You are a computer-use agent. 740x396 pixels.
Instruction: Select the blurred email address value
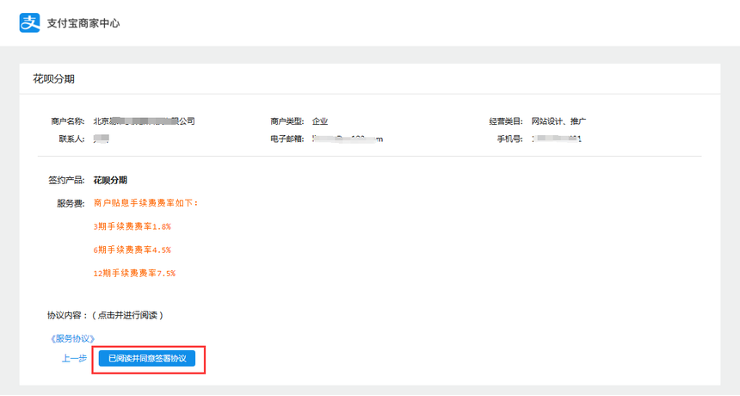point(348,139)
